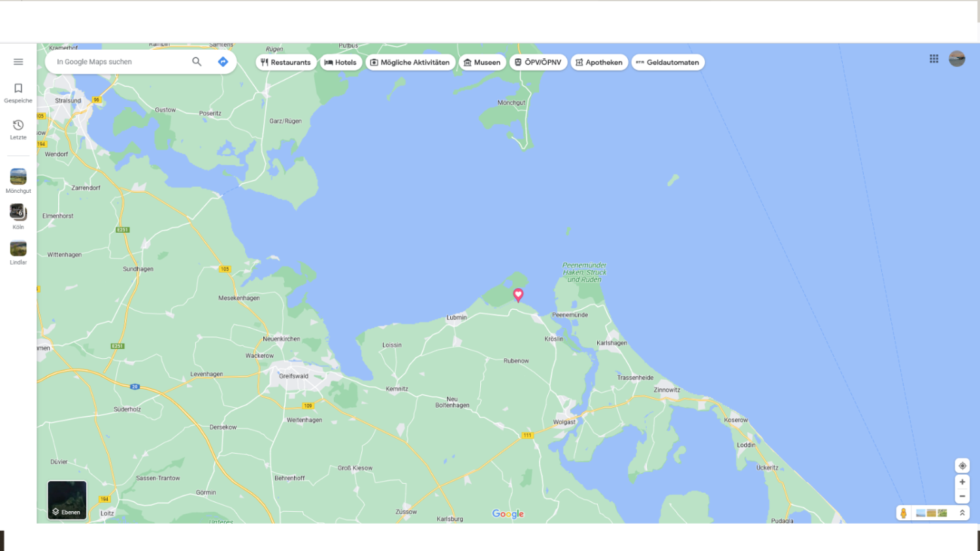980x551 pixels.
Task: Open the hamburger menu in the sidebar
Action: pyautogui.click(x=18, y=61)
